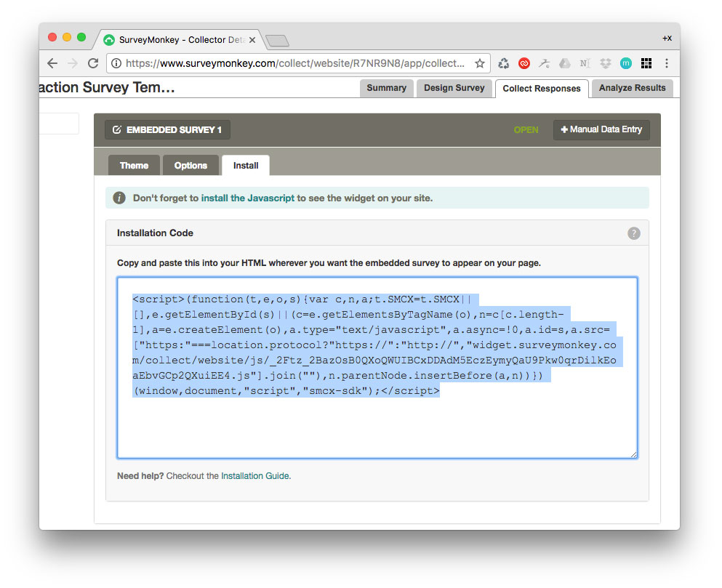Close the SurveyMonkey browser tab
The image size is (722, 588).
click(x=252, y=40)
